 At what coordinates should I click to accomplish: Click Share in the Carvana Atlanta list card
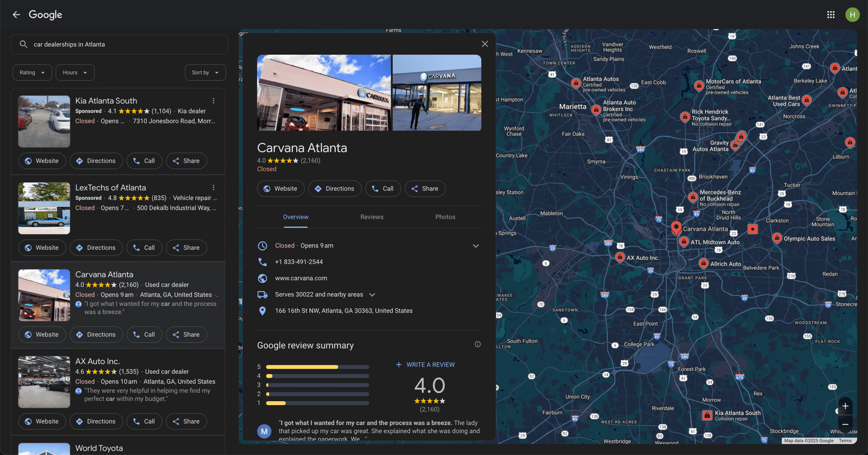186,334
